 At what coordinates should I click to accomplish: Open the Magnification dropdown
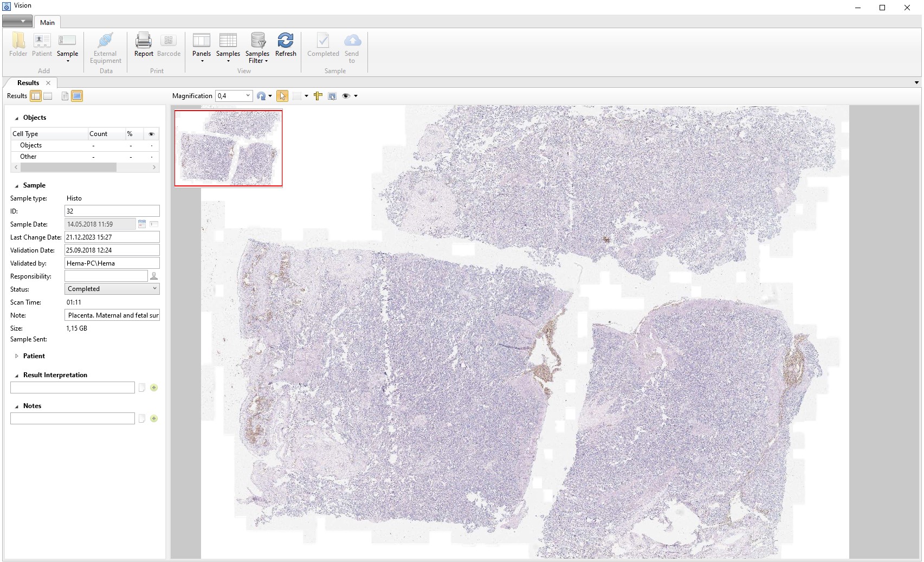248,96
